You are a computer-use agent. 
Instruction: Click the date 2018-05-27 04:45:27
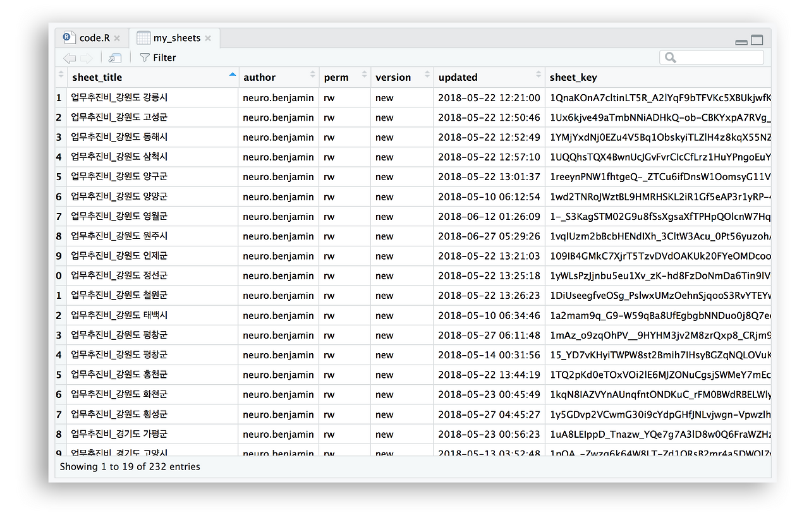(489, 414)
